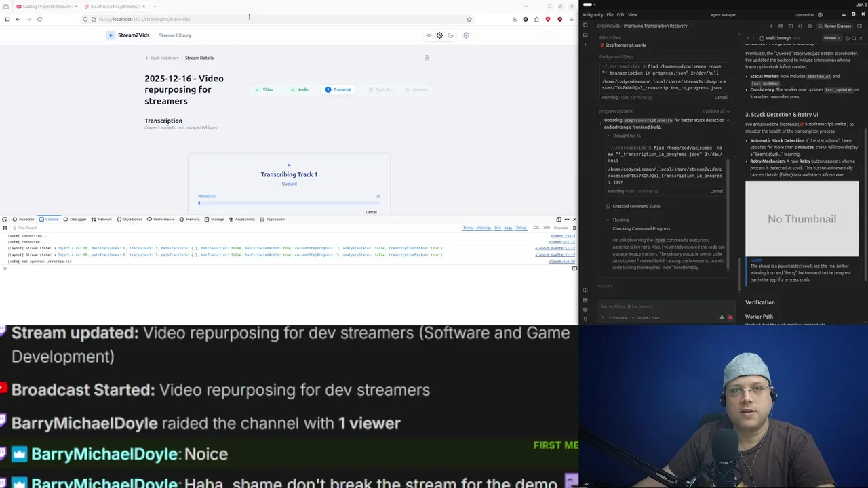Click the Review Changes button
Viewport: 868px width, 488px height.
tap(835, 26)
